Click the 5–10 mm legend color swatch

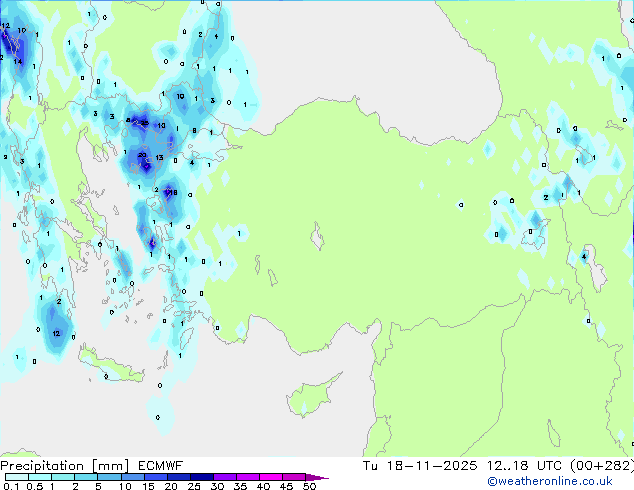(x=110, y=477)
